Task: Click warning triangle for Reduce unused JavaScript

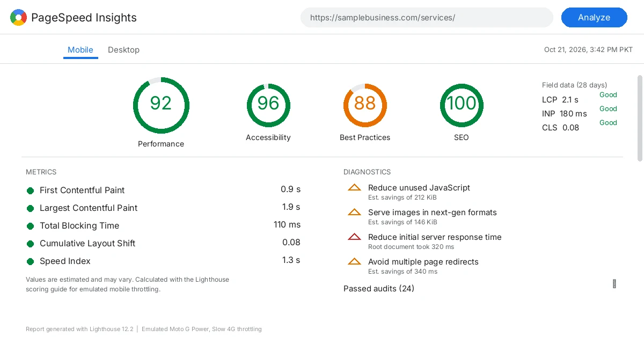Action: click(x=354, y=188)
